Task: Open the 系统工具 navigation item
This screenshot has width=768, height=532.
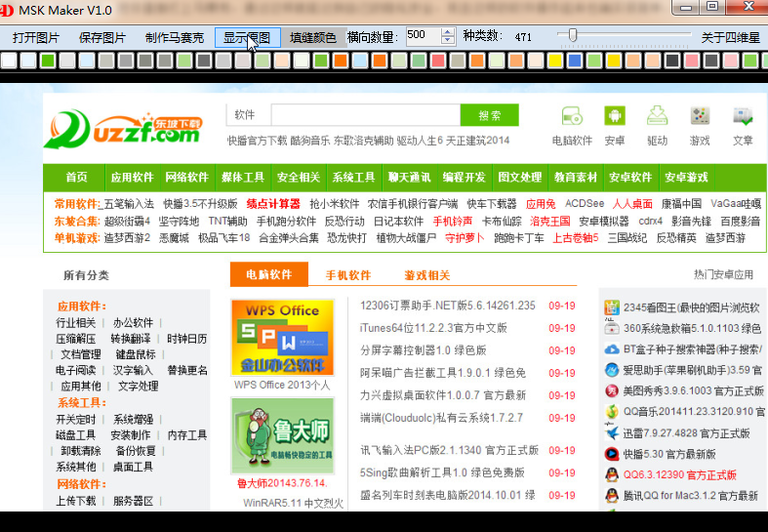Action: 353,178
